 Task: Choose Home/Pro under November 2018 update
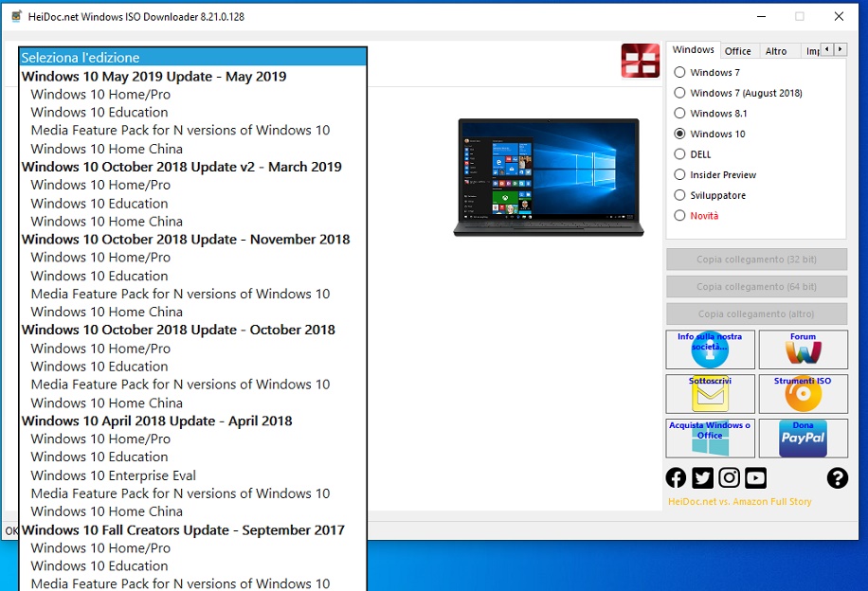pos(192,258)
